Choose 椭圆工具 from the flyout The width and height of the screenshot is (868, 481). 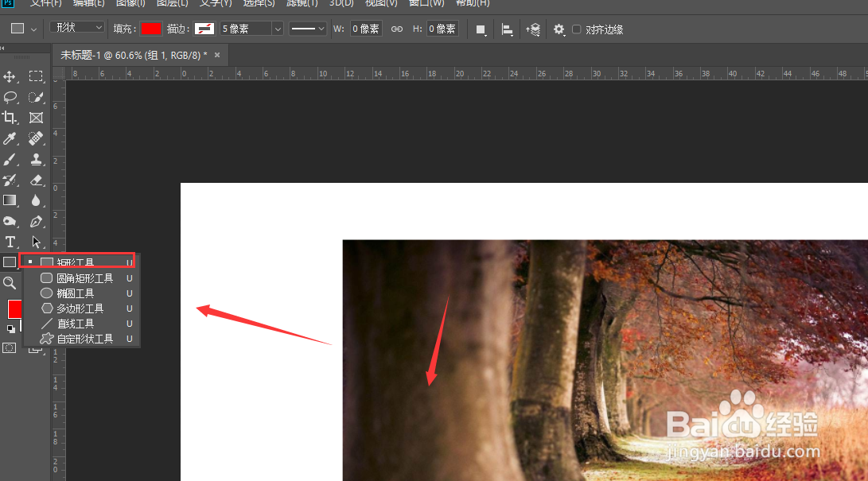pyautogui.click(x=81, y=293)
